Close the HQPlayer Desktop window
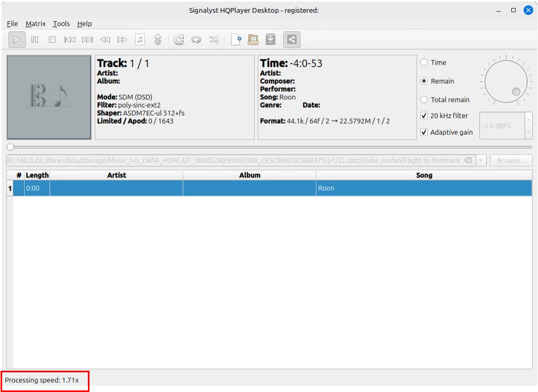538x392 pixels. (x=528, y=10)
